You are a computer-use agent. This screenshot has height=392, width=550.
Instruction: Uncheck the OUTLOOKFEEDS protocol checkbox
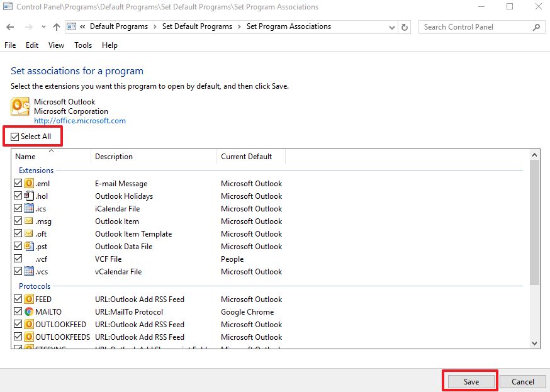tap(18, 337)
